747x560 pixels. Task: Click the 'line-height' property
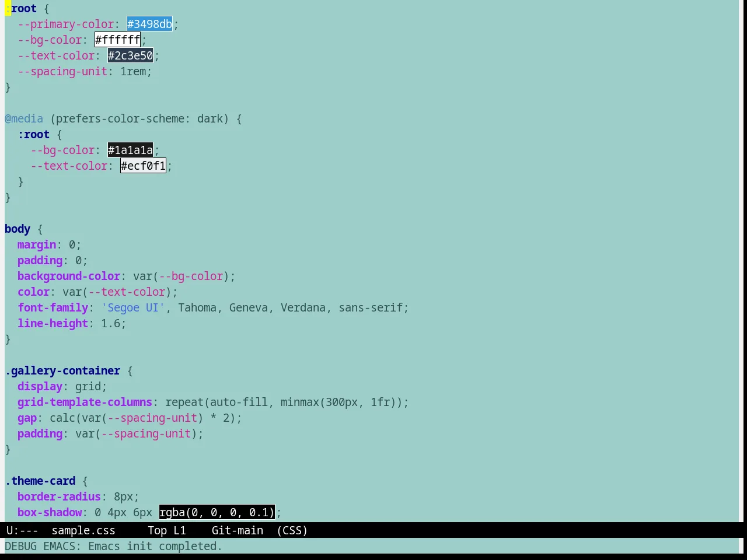(x=53, y=323)
